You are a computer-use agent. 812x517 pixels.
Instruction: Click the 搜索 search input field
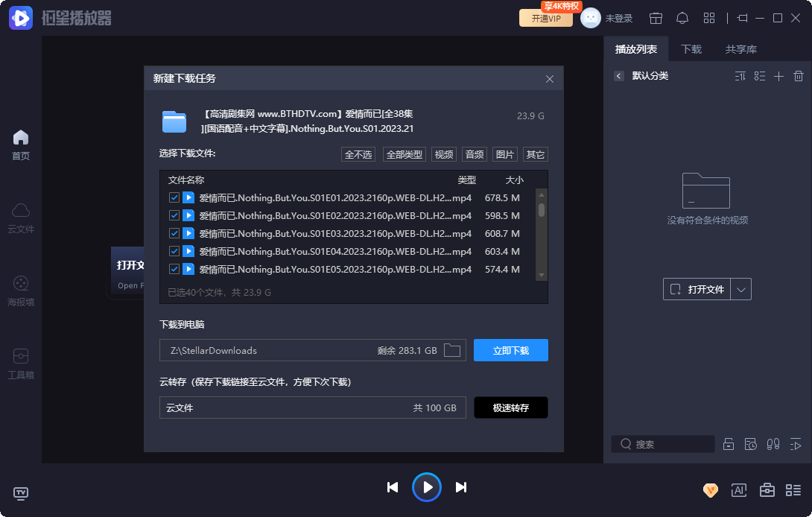point(663,443)
